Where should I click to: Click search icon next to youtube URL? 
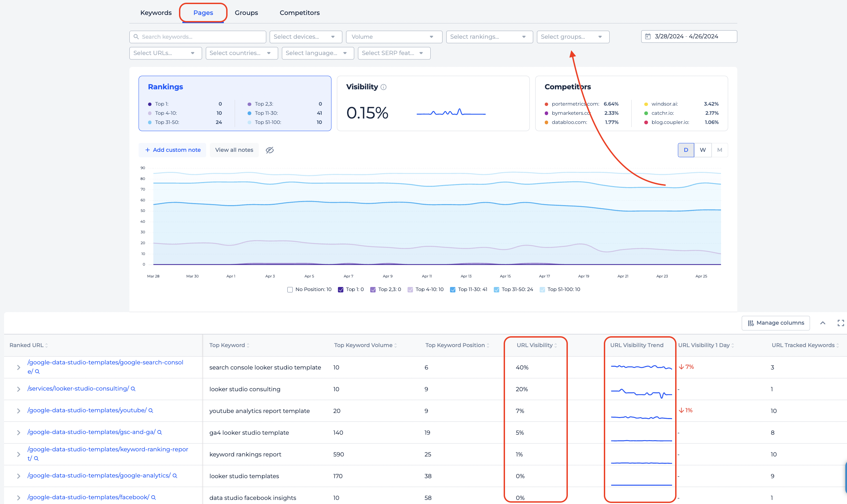point(151,411)
